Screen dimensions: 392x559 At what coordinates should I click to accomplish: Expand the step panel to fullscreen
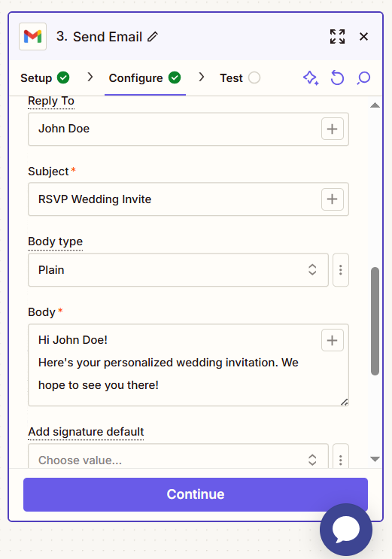(337, 36)
